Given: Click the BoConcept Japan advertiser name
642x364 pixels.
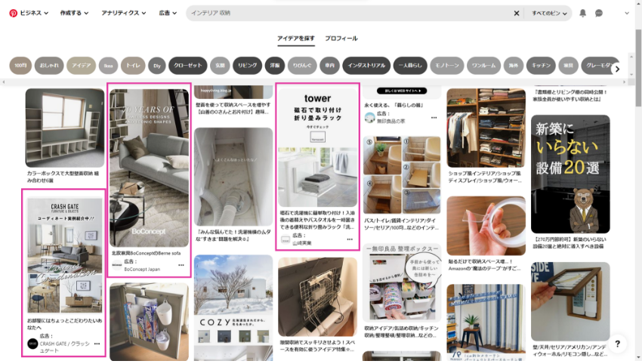Looking at the screenshot, I should point(142,270).
